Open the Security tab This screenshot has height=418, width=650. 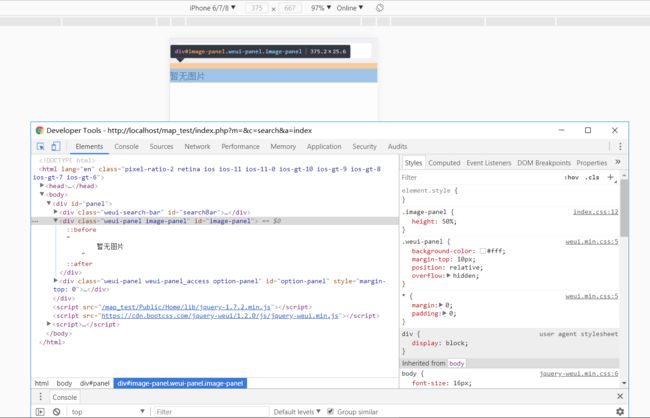364,146
